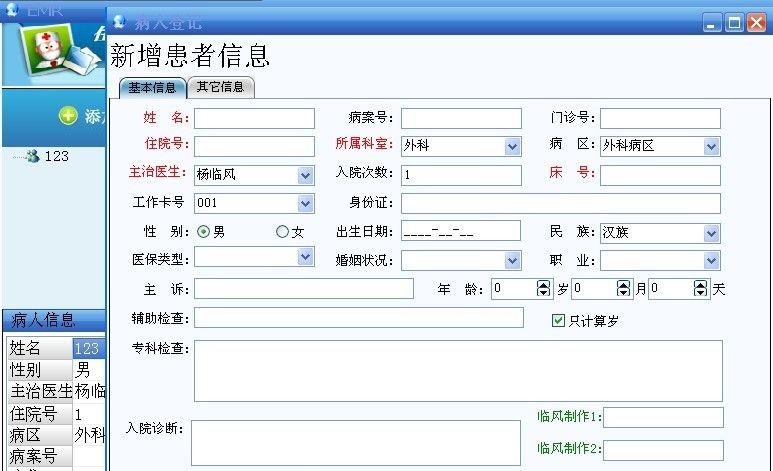Click the EMR window title bar icon
The width and height of the screenshot is (773, 471).
pyautogui.click(x=12, y=9)
